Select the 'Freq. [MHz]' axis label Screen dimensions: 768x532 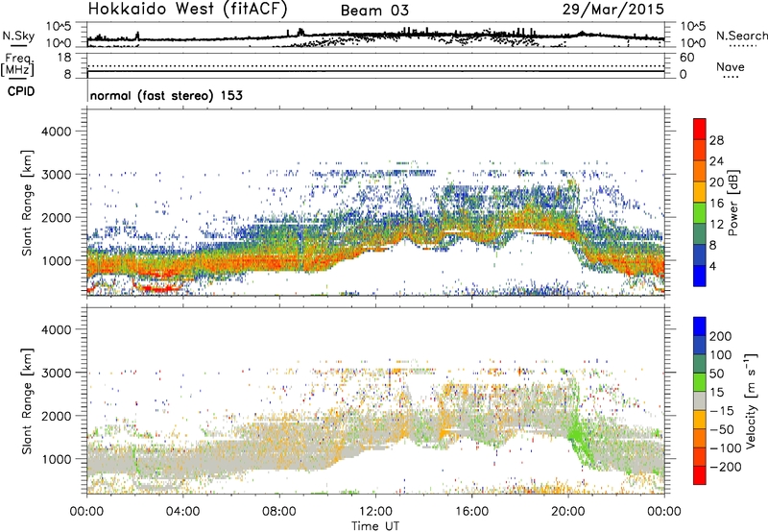18,64
